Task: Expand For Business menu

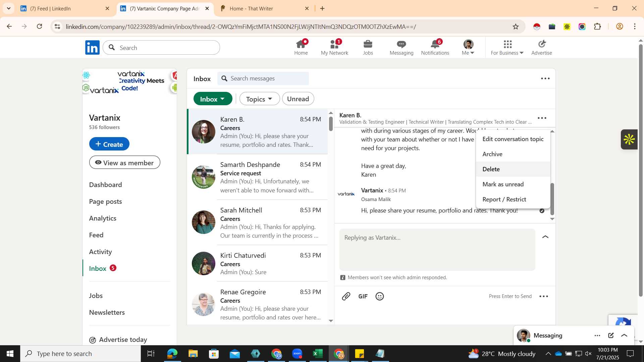Action: 507,47
